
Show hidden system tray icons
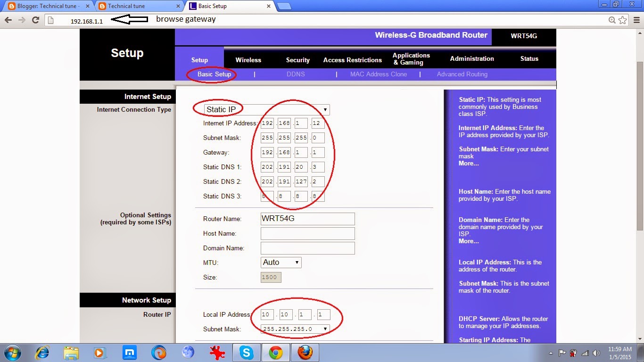point(551,353)
